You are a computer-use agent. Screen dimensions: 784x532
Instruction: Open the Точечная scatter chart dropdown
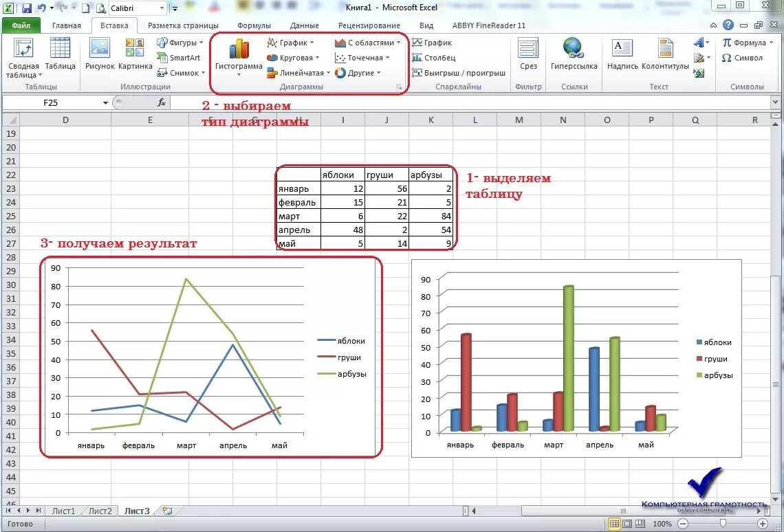tap(387, 58)
